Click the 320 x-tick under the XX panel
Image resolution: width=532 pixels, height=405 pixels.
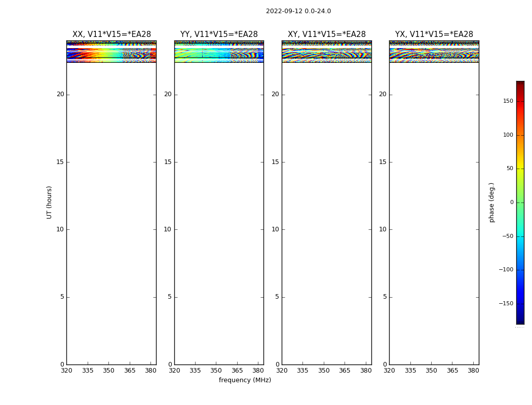tap(66, 371)
